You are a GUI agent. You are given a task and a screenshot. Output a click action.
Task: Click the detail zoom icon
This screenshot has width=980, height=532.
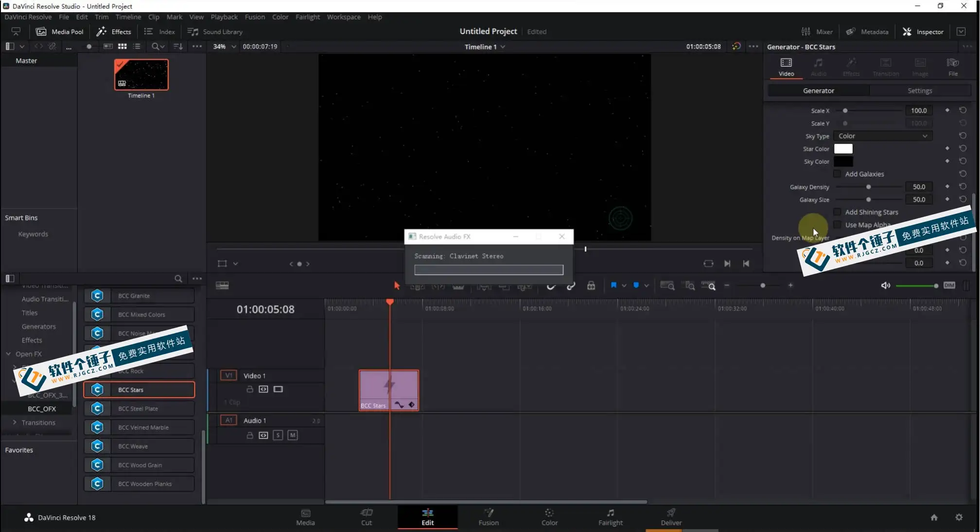click(689, 285)
